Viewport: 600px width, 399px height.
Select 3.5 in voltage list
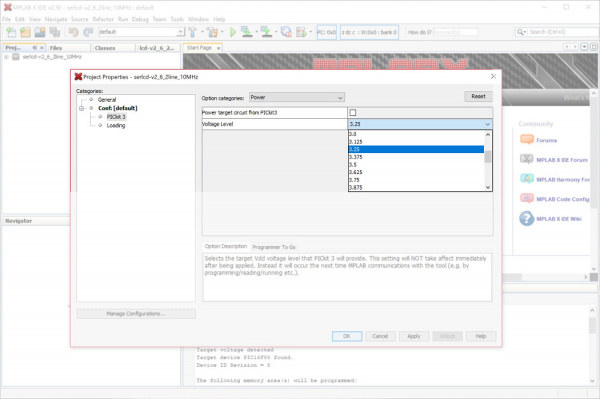(x=416, y=164)
